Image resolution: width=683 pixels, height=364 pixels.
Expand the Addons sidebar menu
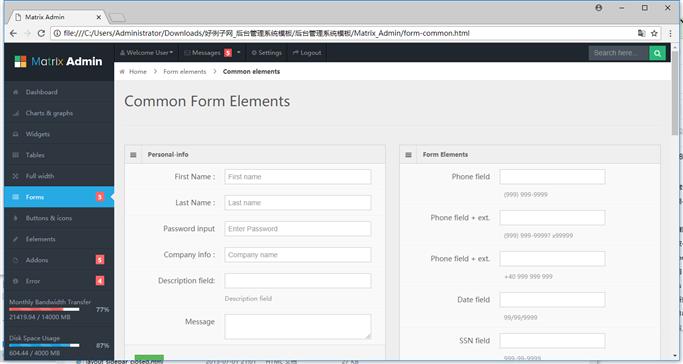tap(59, 260)
